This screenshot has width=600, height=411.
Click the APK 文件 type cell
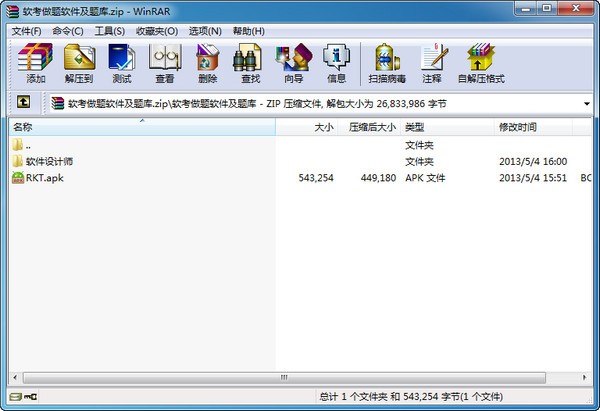[x=425, y=178]
